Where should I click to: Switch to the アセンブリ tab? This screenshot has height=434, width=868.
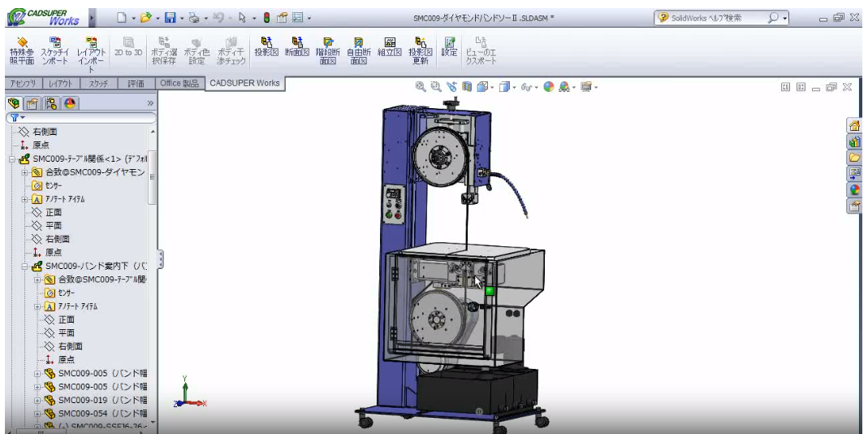(x=21, y=84)
